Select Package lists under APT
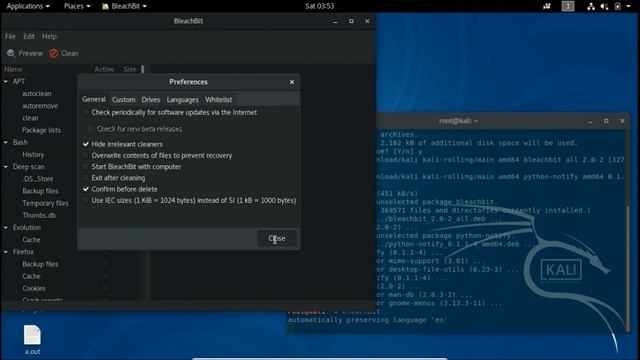The image size is (640, 360). tap(41, 130)
